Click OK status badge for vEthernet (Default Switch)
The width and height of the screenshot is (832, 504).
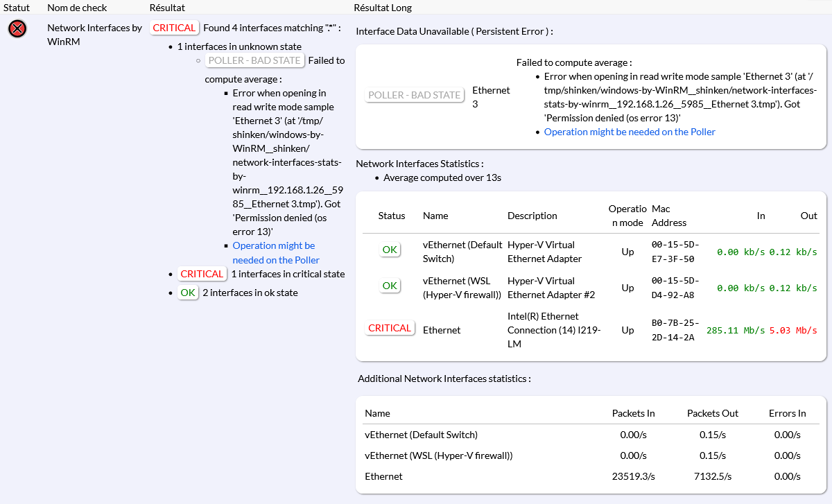[x=390, y=250]
